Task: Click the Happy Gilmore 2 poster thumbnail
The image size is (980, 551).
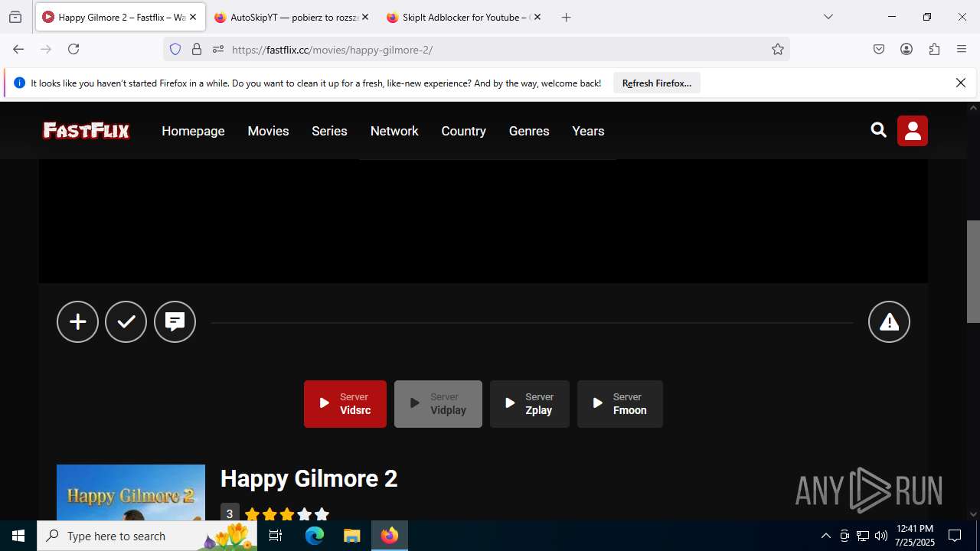Action: tap(131, 493)
